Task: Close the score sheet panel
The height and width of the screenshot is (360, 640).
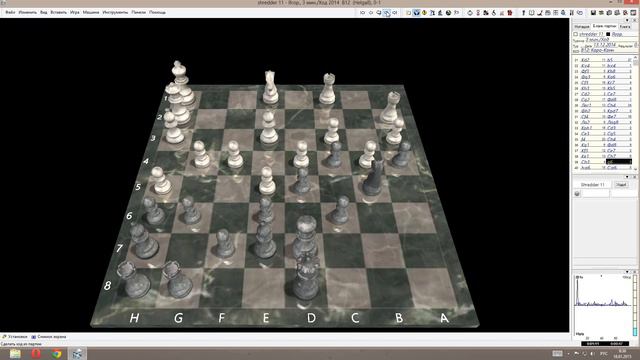Action: [x=635, y=20]
